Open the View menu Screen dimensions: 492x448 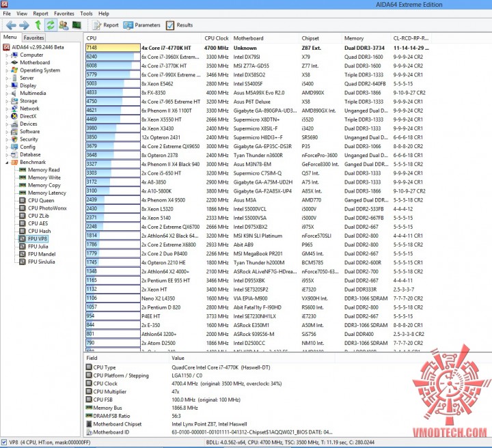pos(22,14)
